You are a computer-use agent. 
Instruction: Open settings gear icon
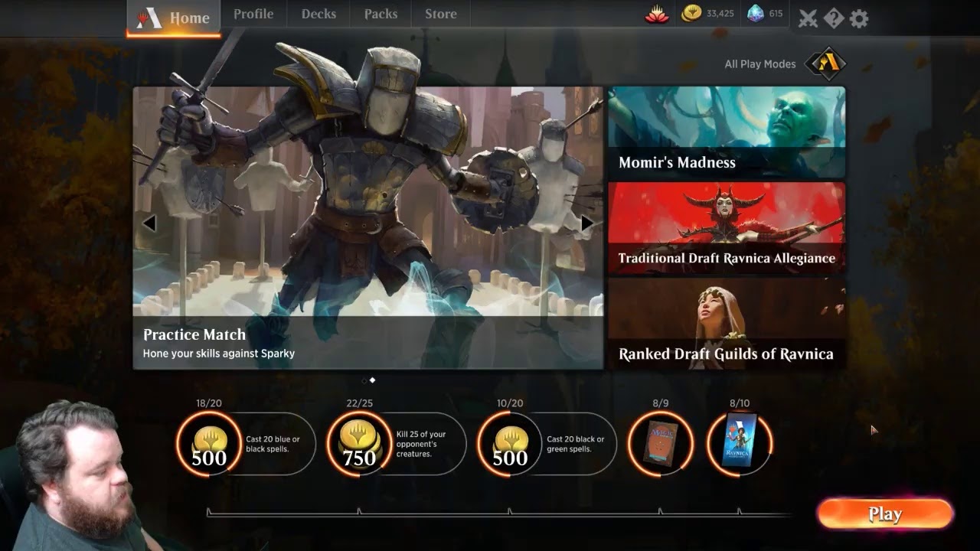click(x=859, y=18)
